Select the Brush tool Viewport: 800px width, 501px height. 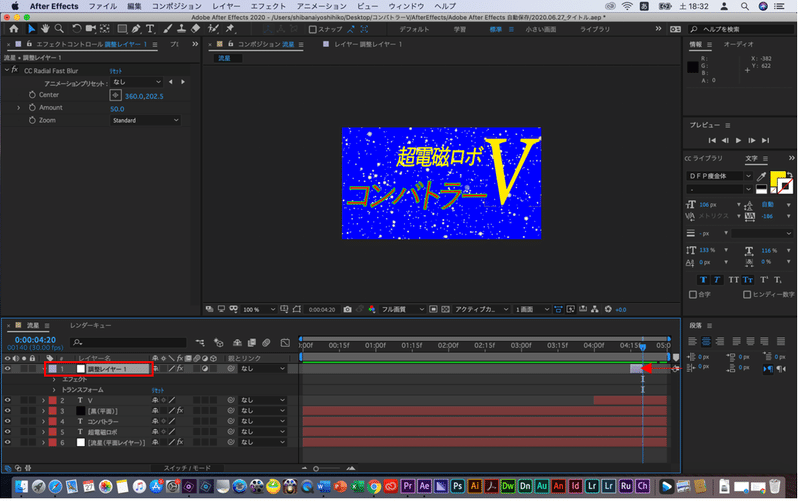coord(167,29)
